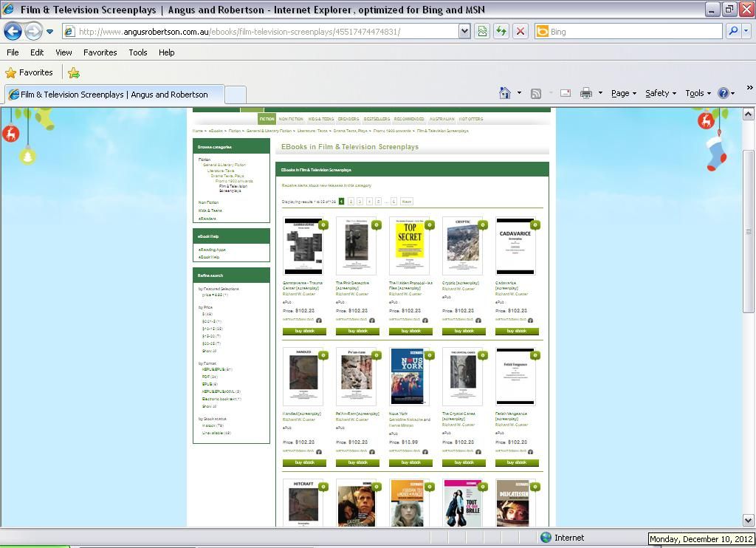
Task: Open the Tools menu in menu bar
Action: coord(138,52)
